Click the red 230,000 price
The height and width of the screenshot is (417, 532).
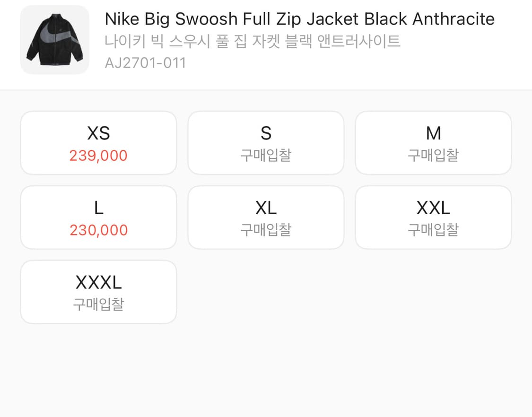point(99,230)
